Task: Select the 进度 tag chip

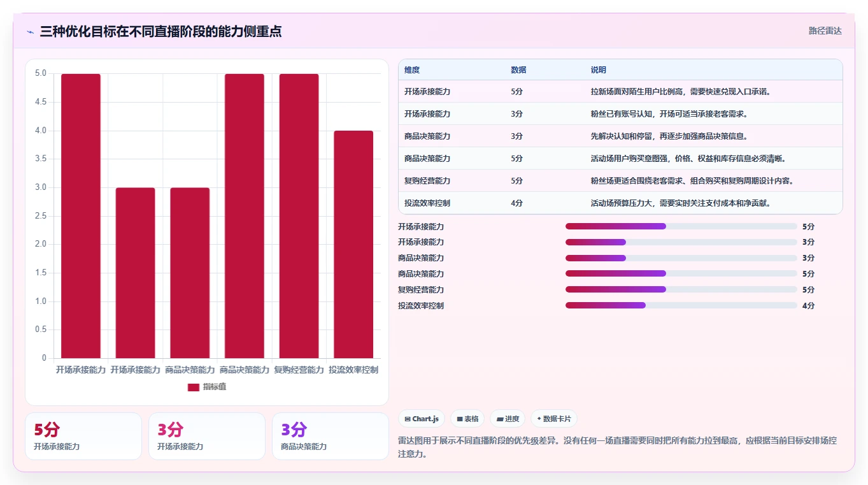Action: [x=508, y=419]
